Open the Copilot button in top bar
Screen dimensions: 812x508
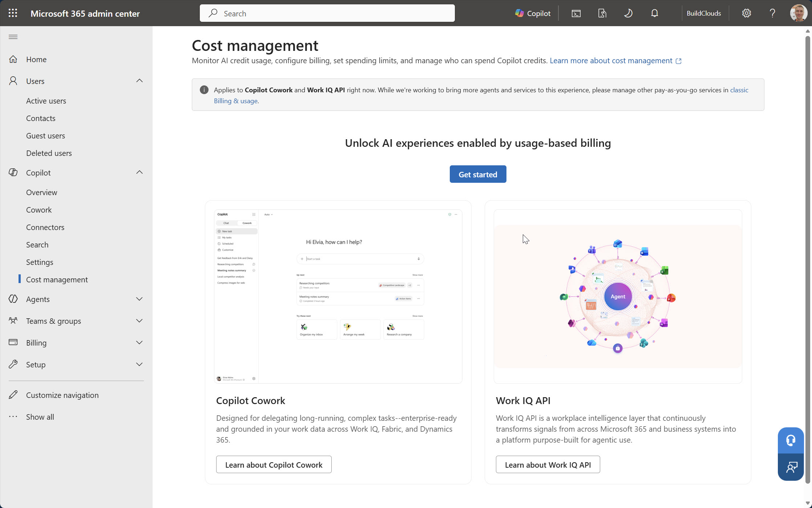533,13
